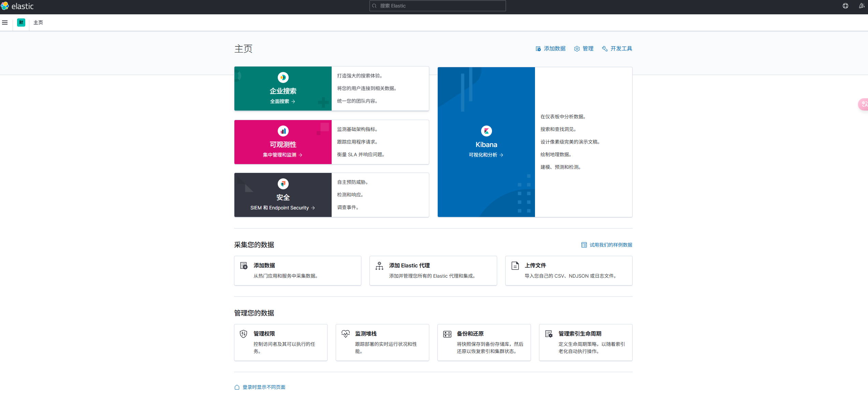The image size is (868, 410).
Task: Select the 主页 breadcrumb item
Action: pyautogui.click(x=38, y=23)
